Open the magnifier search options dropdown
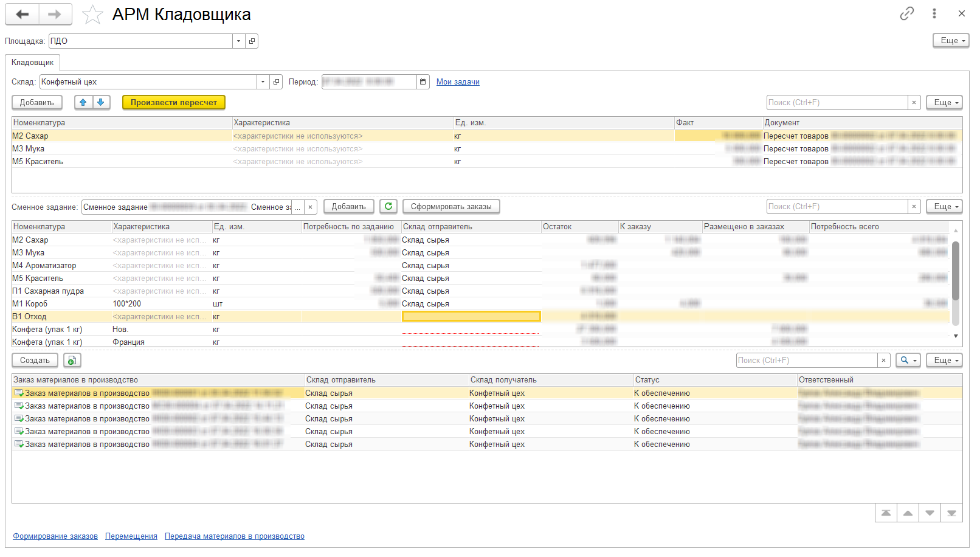The height and width of the screenshot is (557, 980). [x=908, y=361]
